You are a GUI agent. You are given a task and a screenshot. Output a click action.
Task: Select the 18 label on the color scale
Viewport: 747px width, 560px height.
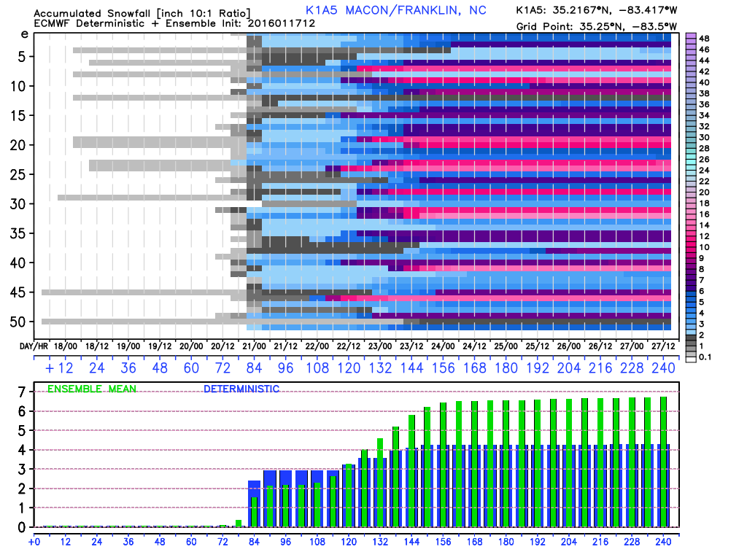point(704,203)
